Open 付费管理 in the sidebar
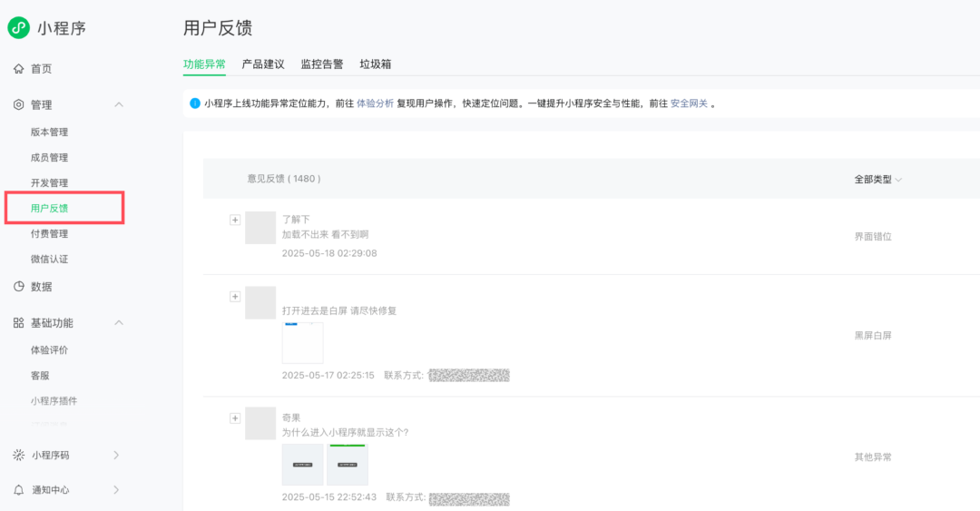Image resolution: width=980 pixels, height=511 pixels. pos(49,233)
